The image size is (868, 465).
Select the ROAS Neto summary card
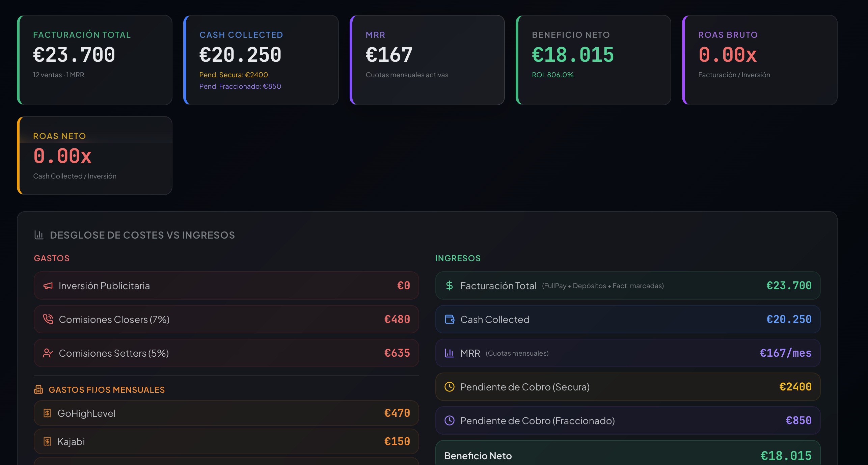tap(94, 156)
